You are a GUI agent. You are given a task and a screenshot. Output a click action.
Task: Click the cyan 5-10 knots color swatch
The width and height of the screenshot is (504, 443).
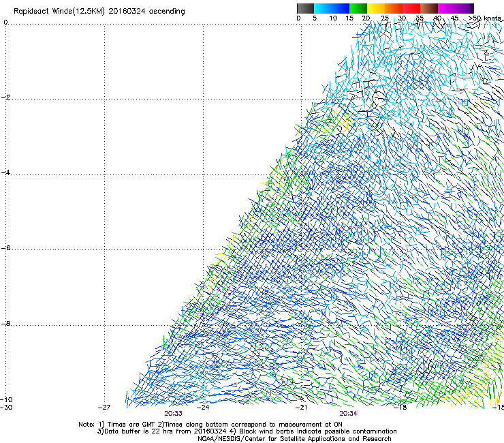[x=322, y=8]
